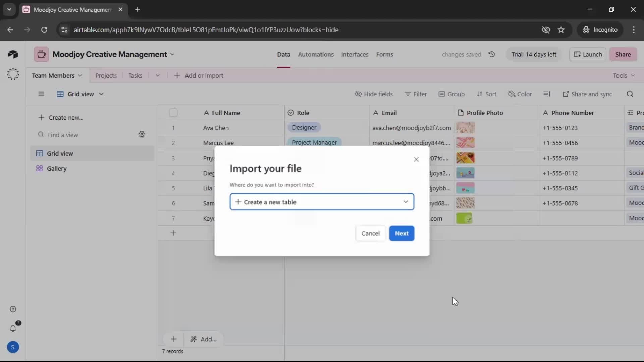
Task: Switch to the Automations tab
Action: (316, 54)
